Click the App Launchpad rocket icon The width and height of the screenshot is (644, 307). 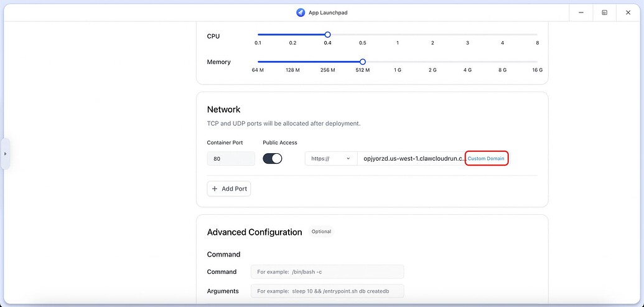(301, 12)
